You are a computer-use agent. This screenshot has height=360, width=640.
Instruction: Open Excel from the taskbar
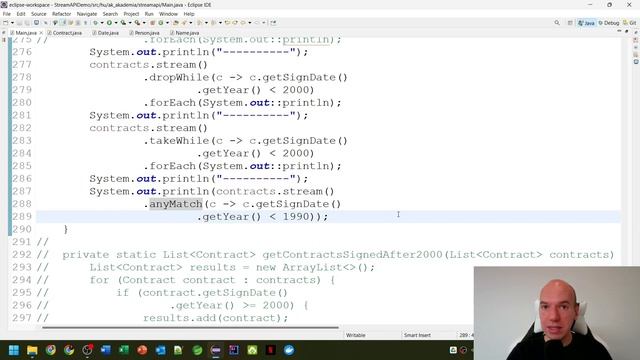click(124, 350)
